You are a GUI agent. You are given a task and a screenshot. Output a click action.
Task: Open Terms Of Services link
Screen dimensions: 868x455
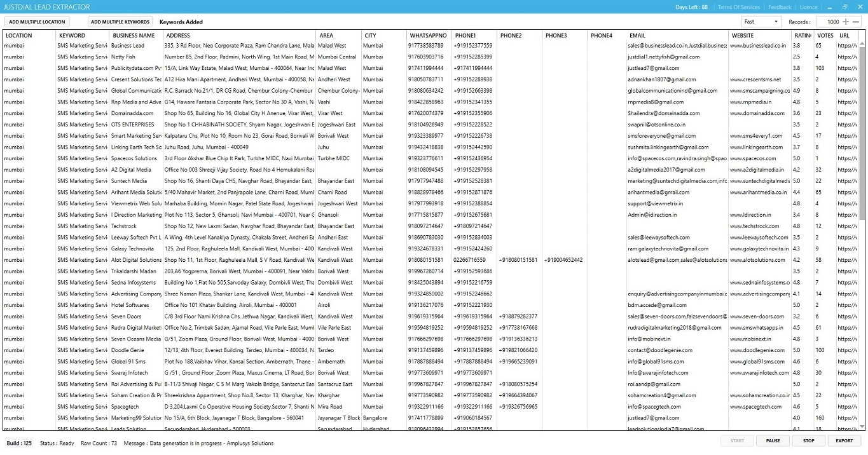point(738,7)
